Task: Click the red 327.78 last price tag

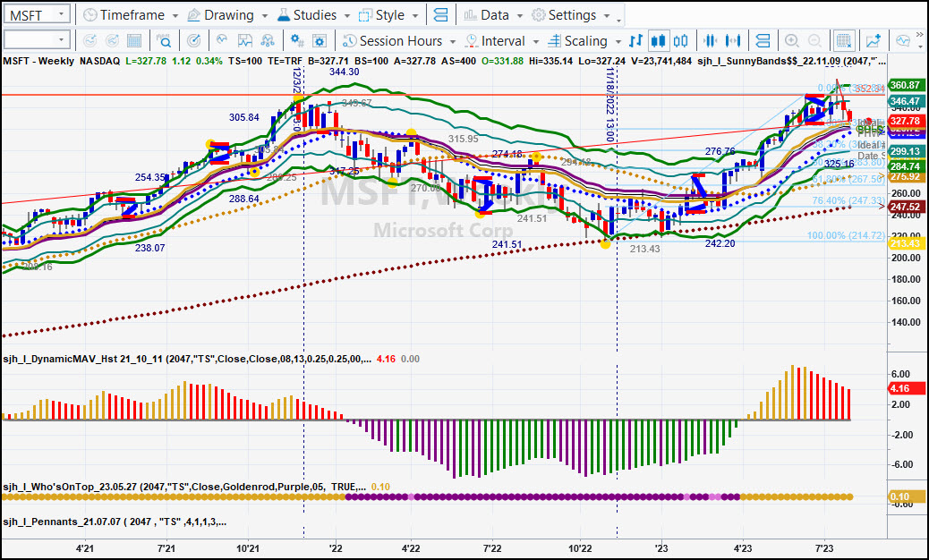Action: click(x=906, y=121)
